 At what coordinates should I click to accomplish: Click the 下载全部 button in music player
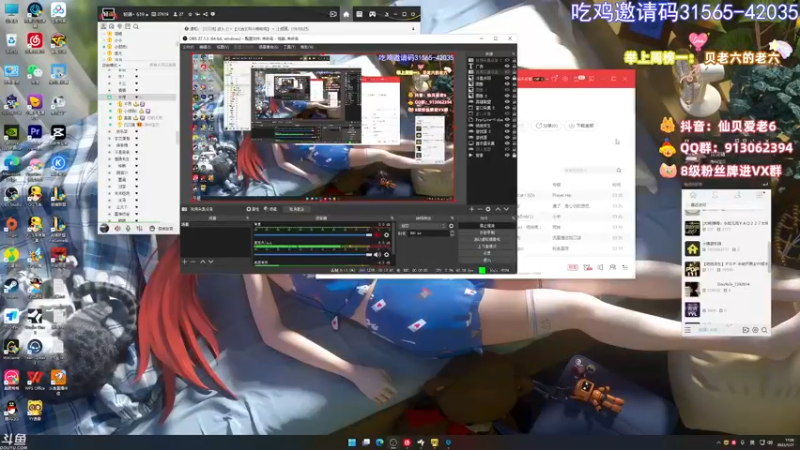tap(581, 126)
